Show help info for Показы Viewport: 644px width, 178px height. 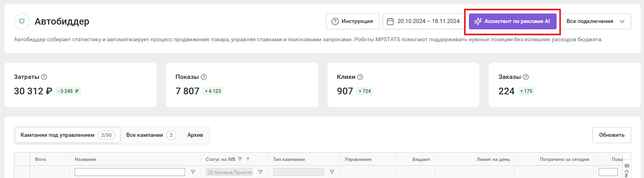pyautogui.click(x=204, y=77)
